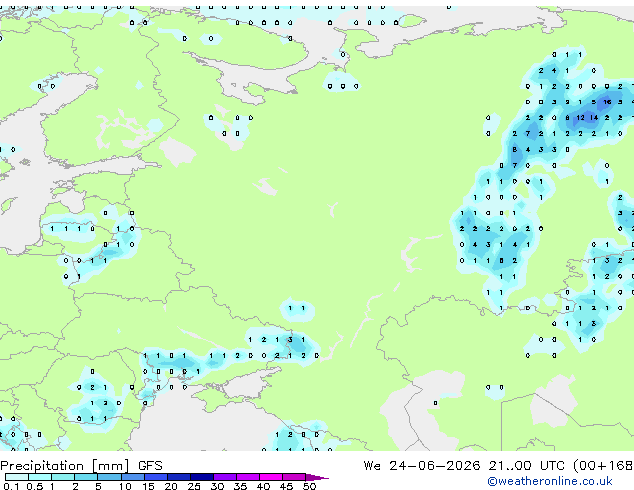Click the map precipitation value "14"
This screenshot has height=490, width=634.
594,118
